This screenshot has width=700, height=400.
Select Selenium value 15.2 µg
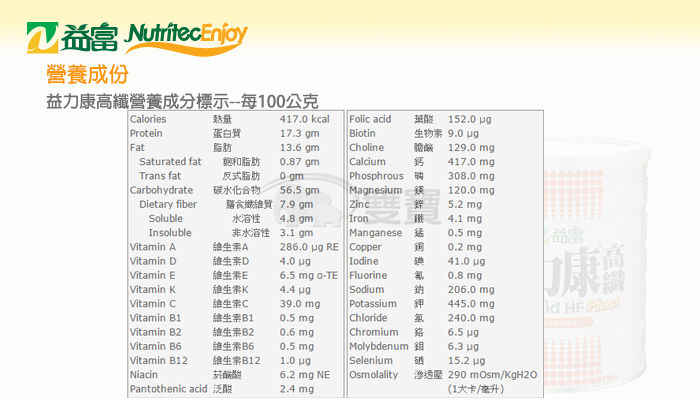click(x=467, y=361)
